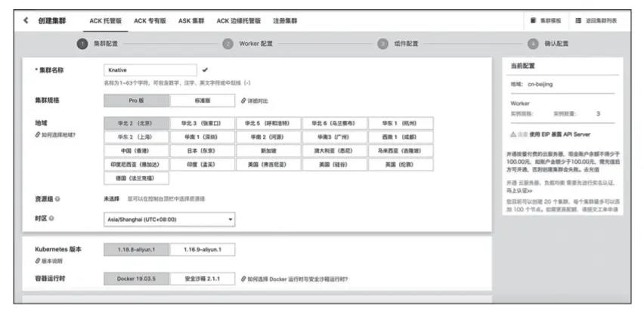Select Kubernetes version 1.18.8-aliyun.1
Image resolution: width=644 pixels, height=311 pixels.
[x=136, y=249]
